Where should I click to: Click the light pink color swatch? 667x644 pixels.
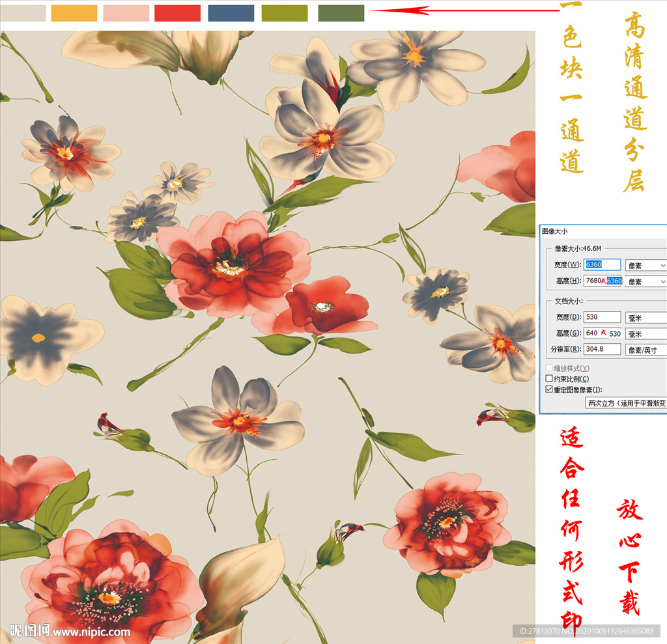coord(126,13)
